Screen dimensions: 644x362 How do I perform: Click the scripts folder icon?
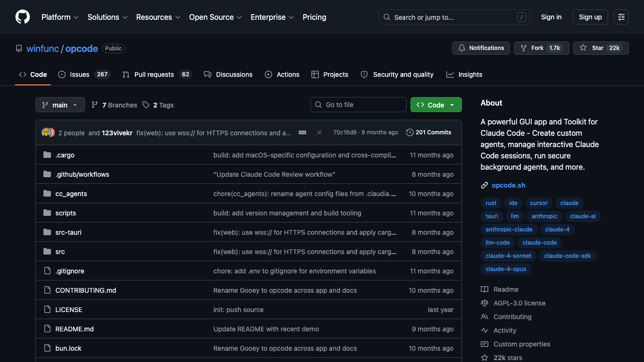pyautogui.click(x=47, y=213)
